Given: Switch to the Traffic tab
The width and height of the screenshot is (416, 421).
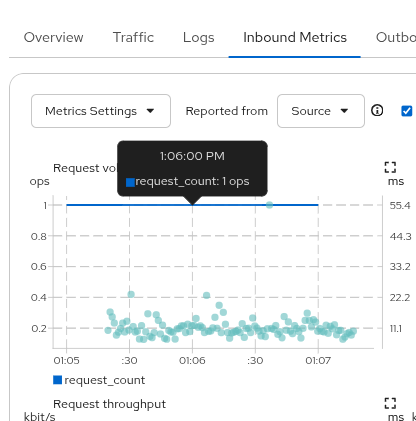Looking at the screenshot, I should tap(133, 37).
